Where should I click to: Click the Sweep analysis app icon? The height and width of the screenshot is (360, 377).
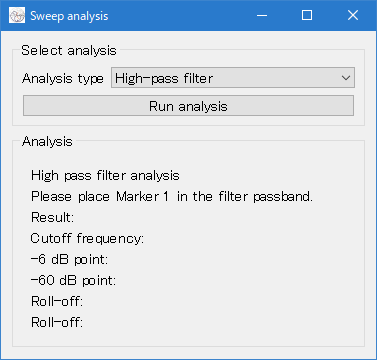pyautogui.click(x=17, y=15)
